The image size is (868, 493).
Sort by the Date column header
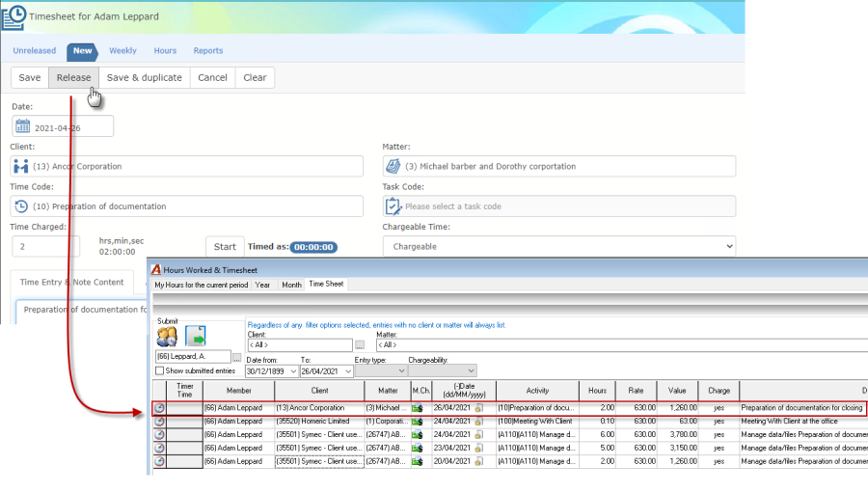coord(464,391)
